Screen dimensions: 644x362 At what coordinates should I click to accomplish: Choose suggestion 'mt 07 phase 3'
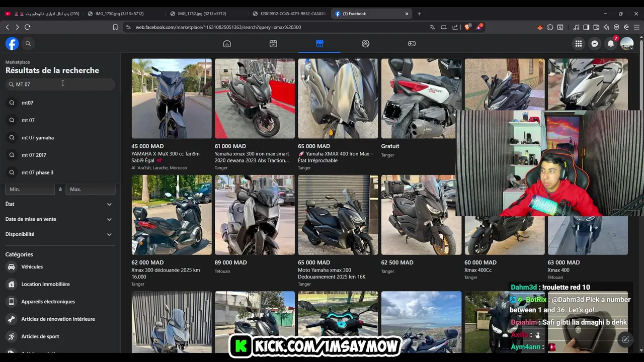[59, 172]
